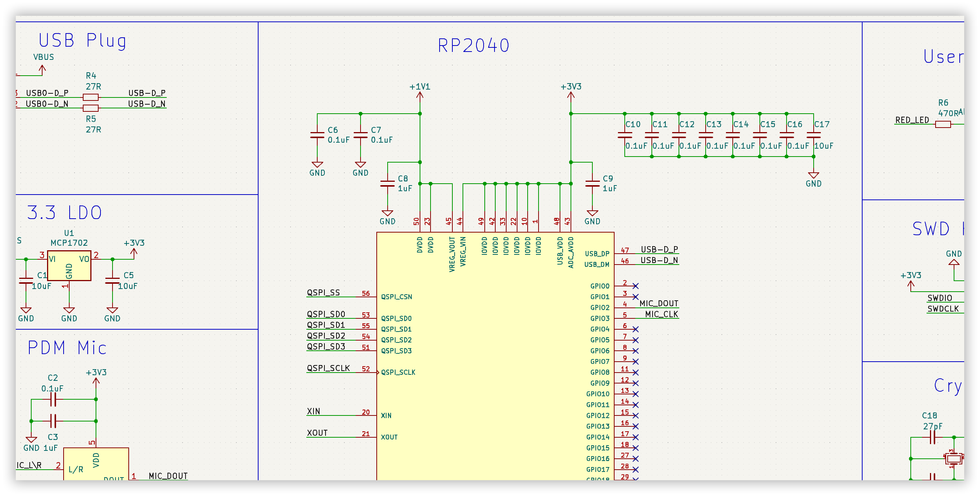Click the SWDCLK net label

point(943,309)
